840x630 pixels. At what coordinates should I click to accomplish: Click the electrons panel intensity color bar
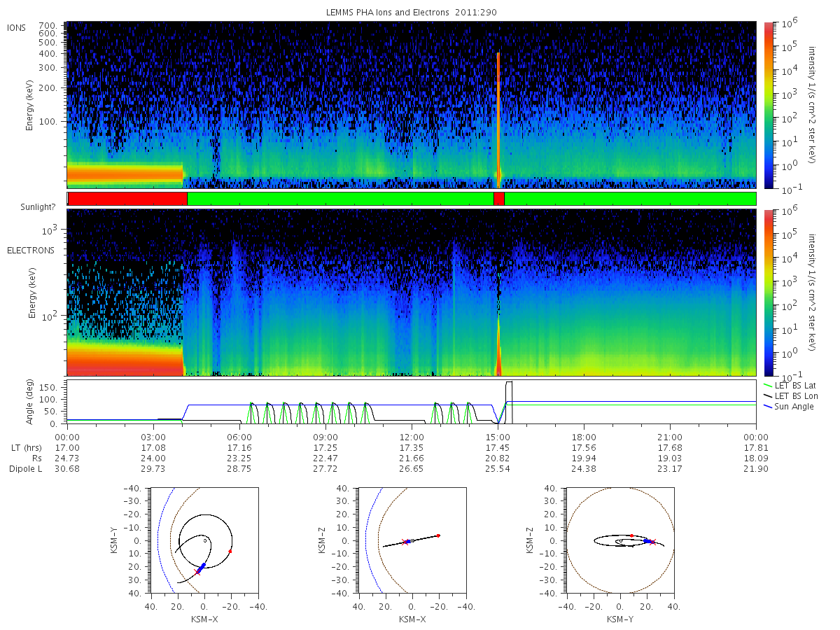click(768, 293)
